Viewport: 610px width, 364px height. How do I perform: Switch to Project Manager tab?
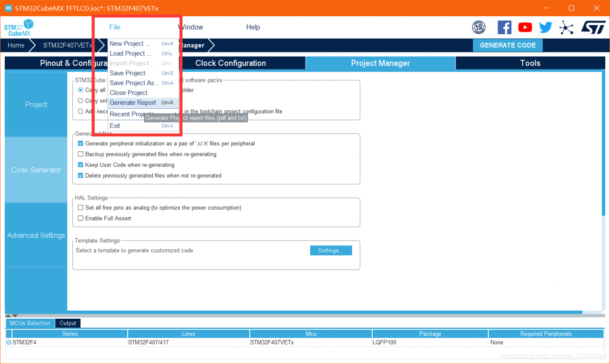(380, 63)
